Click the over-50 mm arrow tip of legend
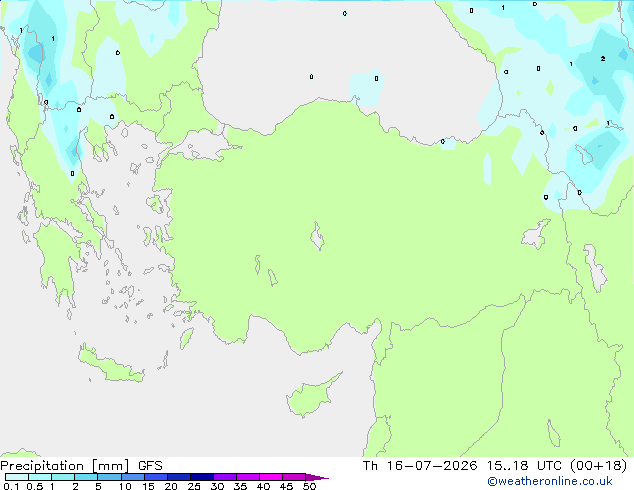This screenshot has height=490, width=634. [317, 477]
